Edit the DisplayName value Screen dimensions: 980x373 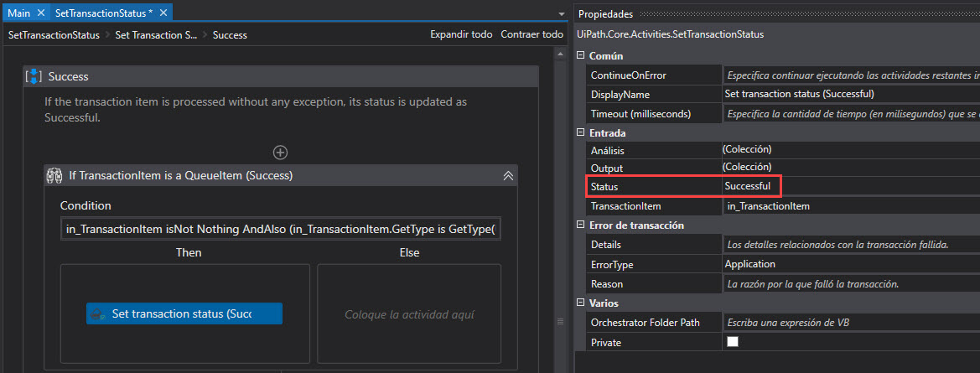point(851,95)
